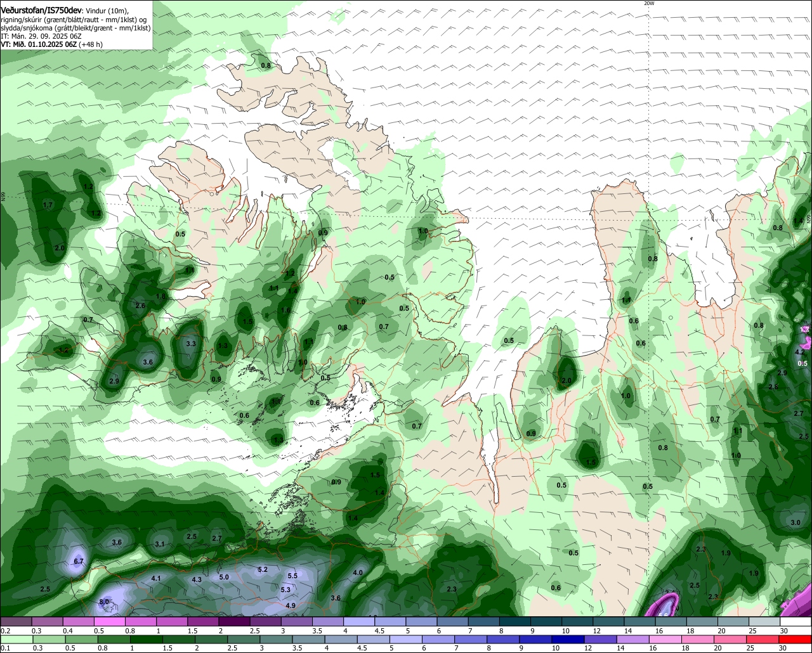This screenshot has height=653, width=812.
Task: Click the white 30 swatch, upper legend row
Action: [796, 621]
